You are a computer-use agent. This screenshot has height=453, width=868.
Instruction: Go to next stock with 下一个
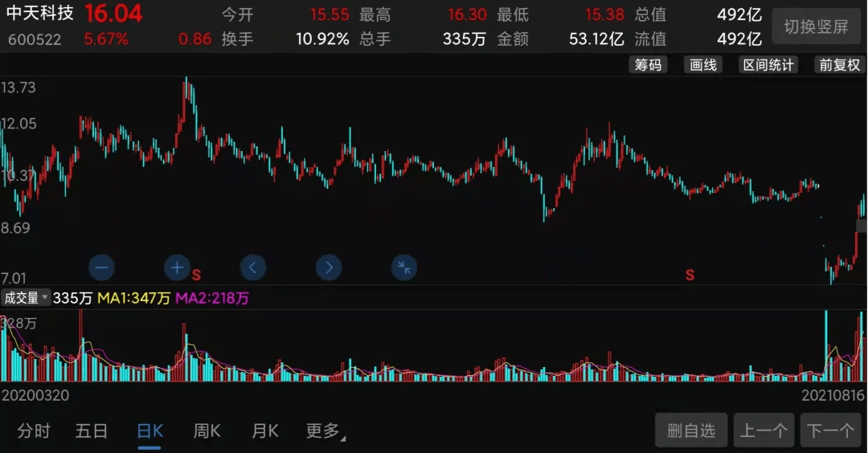pyautogui.click(x=830, y=431)
